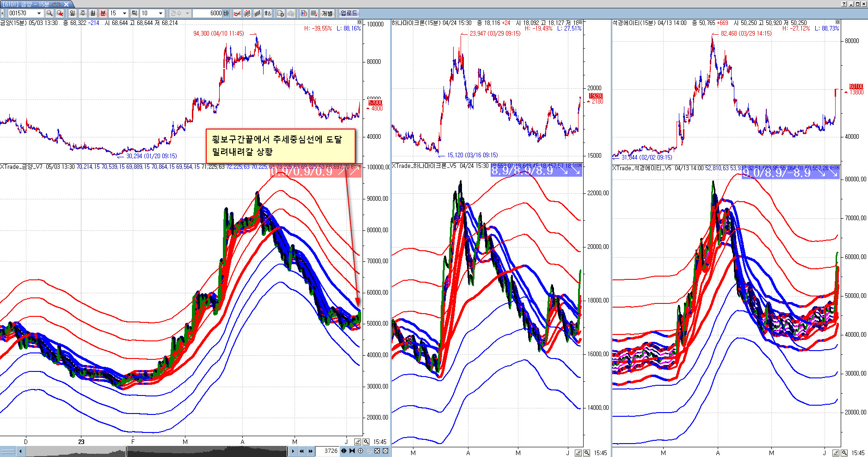Click the bar count field showing 3726
The image size is (868, 457).
[328, 451]
